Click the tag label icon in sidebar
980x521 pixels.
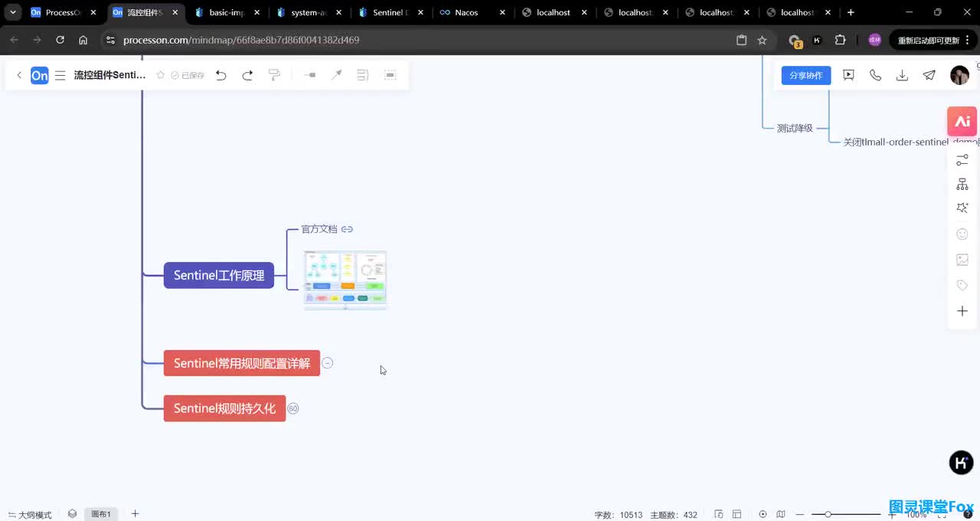(962, 285)
